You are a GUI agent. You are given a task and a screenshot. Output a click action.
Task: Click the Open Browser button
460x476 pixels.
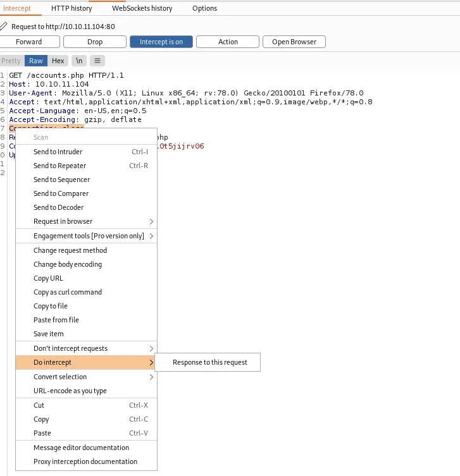(x=294, y=42)
